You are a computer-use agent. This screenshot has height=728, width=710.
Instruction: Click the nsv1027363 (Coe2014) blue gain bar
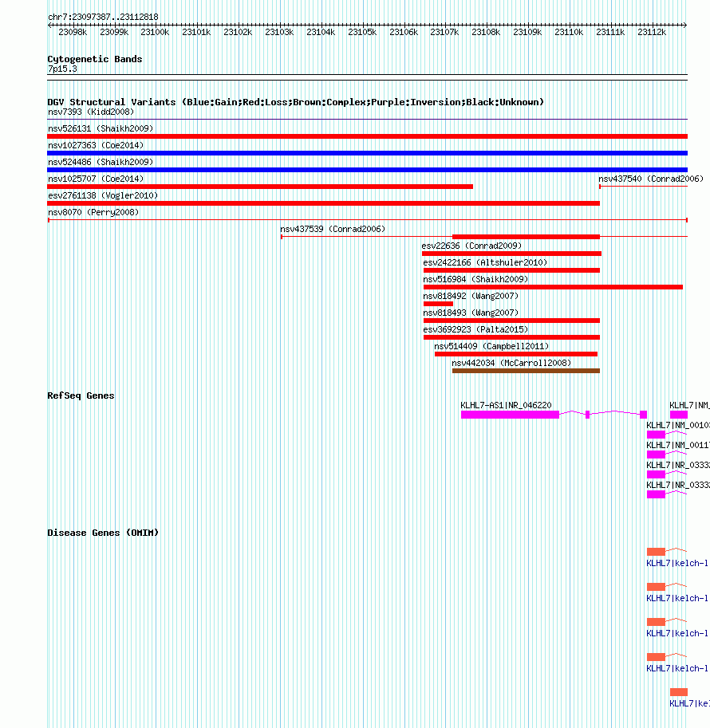point(367,153)
